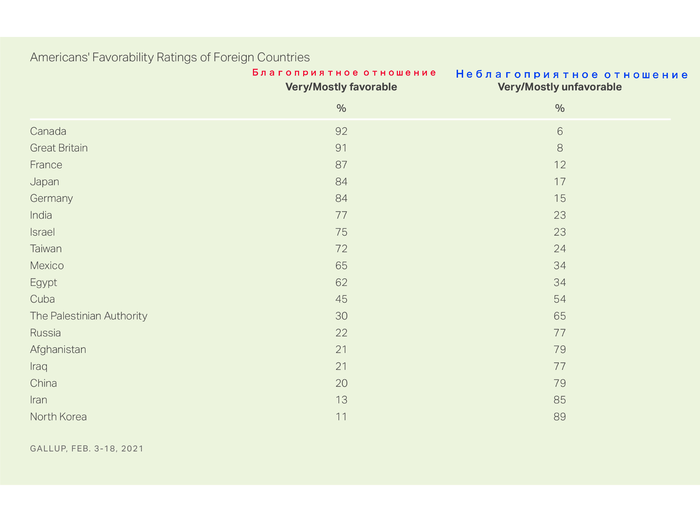This screenshot has width=700, height=525.
Task: Click Iran's favorable value of 13
Action: click(x=341, y=400)
